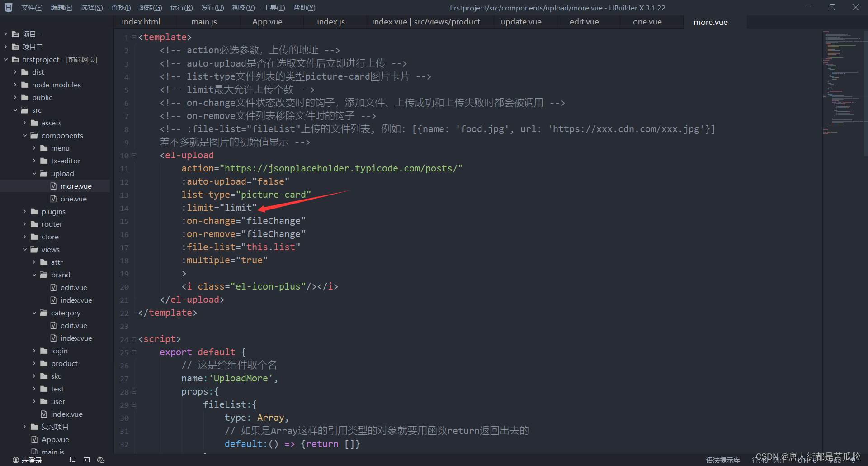Click 语法提示库 in status bar

click(723, 460)
